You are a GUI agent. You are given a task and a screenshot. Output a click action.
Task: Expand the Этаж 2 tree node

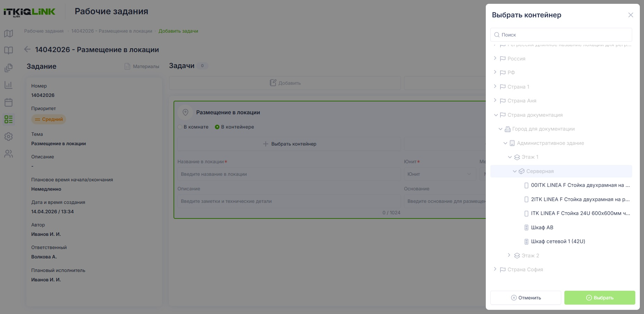pyautogui.click(x=509, y=255)
